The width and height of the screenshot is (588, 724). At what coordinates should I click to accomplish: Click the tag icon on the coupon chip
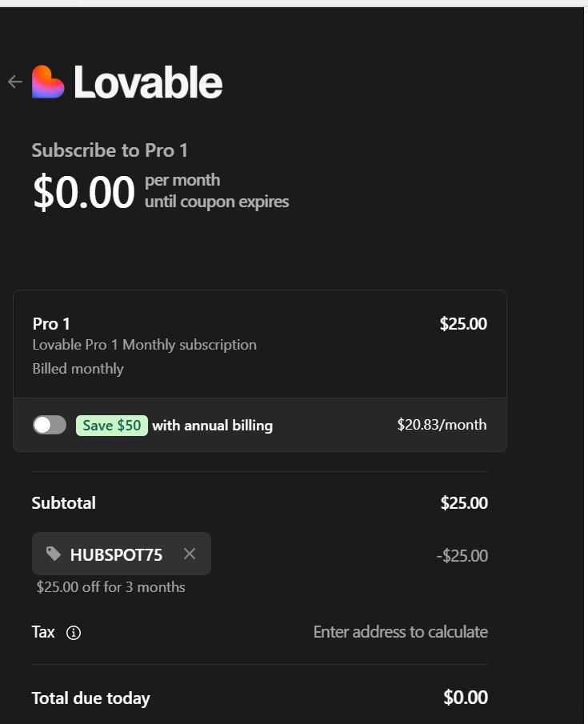pos(54,554)
